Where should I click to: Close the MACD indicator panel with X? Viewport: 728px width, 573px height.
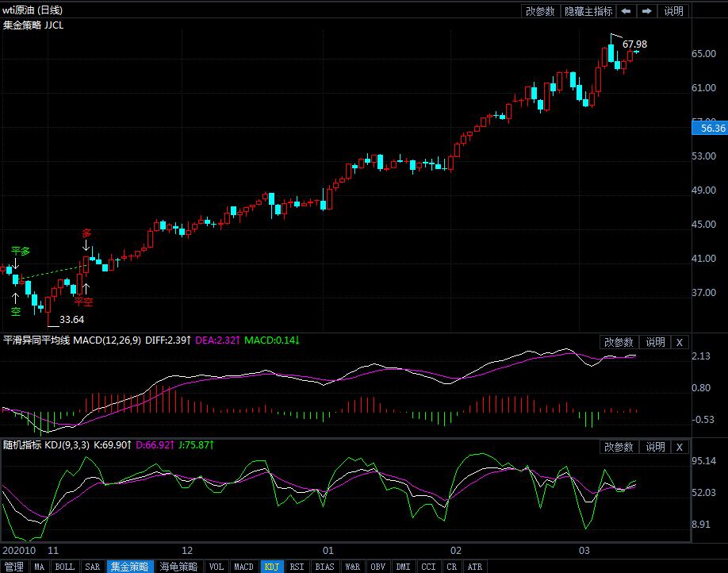pos(680,342)
